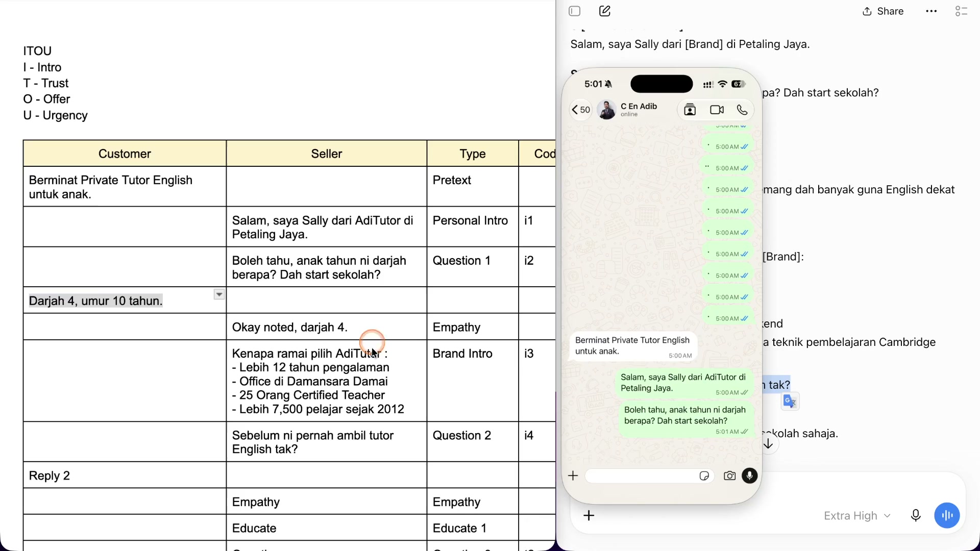The width and height of the screenshot is (980, 551).
Task: Click the Google Translate popup icon
Action: click(790, 402)
